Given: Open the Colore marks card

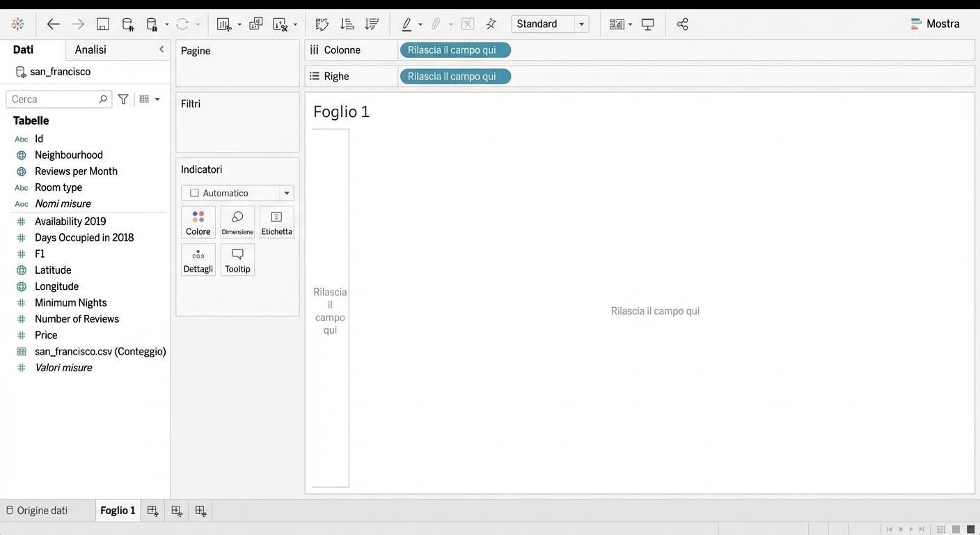Looking at the screenshot, I should pyautogui.click(x=198, y=223).
